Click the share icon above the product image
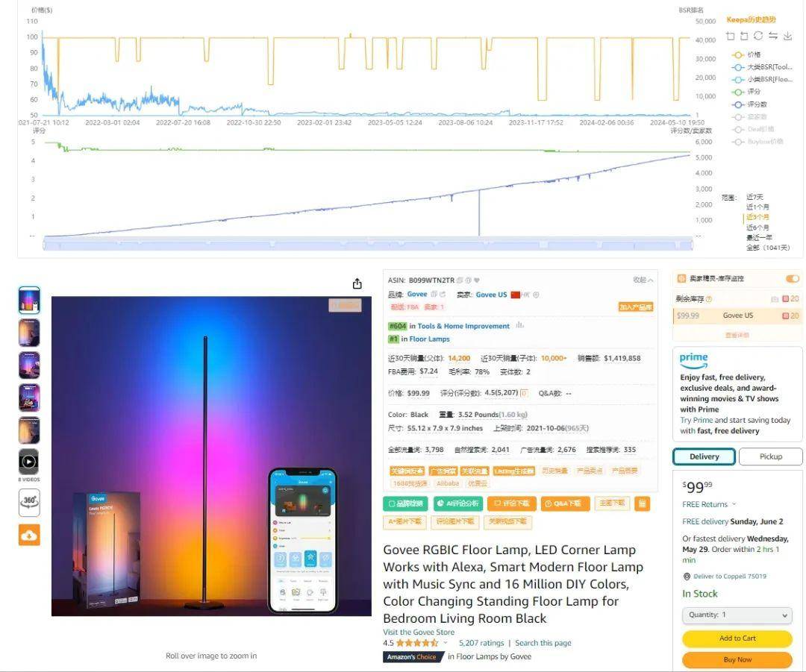The width and height of the screenshot is (806, 672). pyautogui.click(x=357, y=283)
